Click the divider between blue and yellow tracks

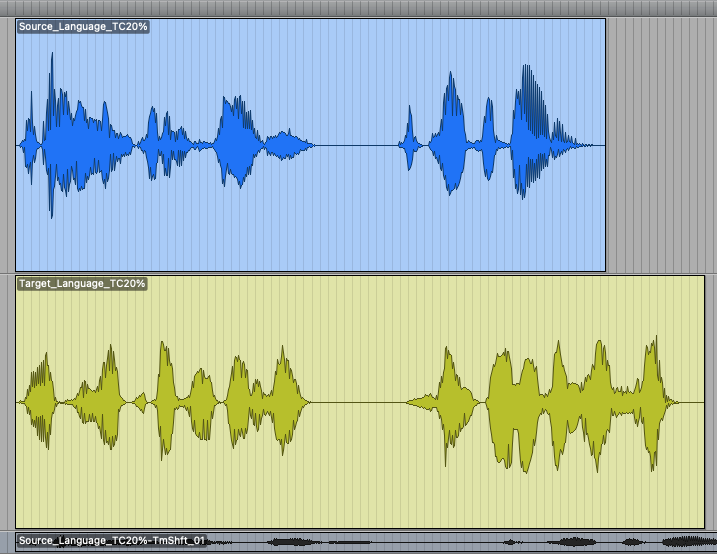point(358,273)
